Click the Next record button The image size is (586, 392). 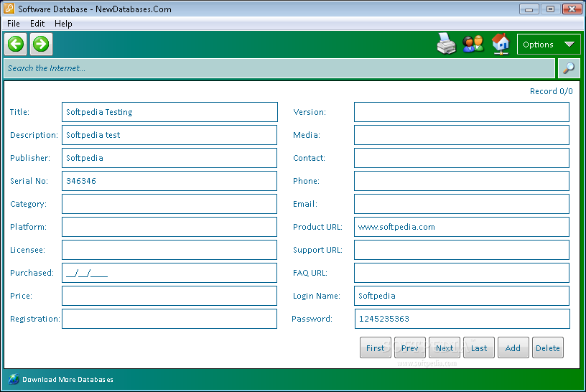(x=445, y=348)
